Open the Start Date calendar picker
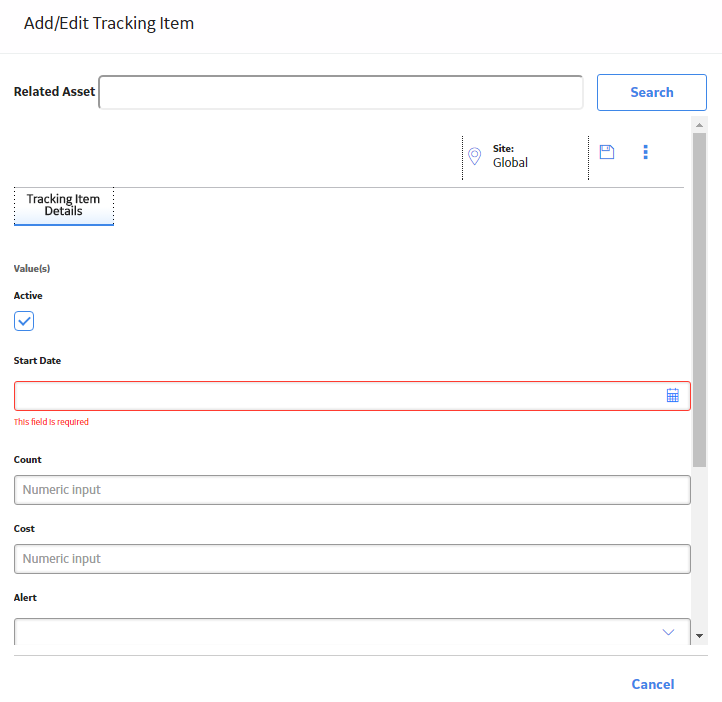 pyautogui.click(x=672, y=395)
